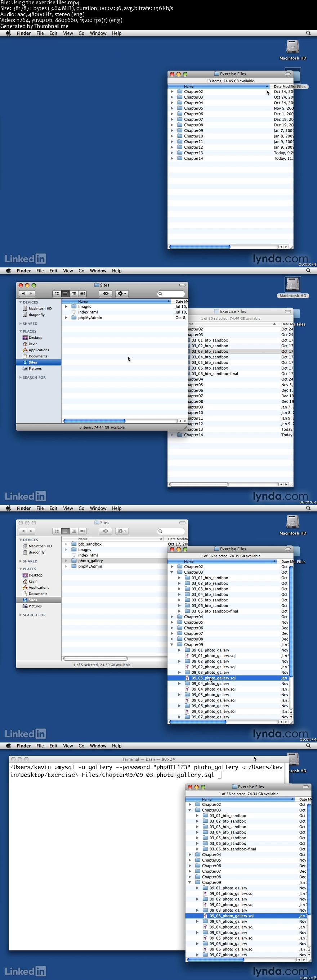Image resolution: width=317 pixels, height=980 pixels.
Task: Open the Go menu in the 00:02:18 frame
Action: 81,746
